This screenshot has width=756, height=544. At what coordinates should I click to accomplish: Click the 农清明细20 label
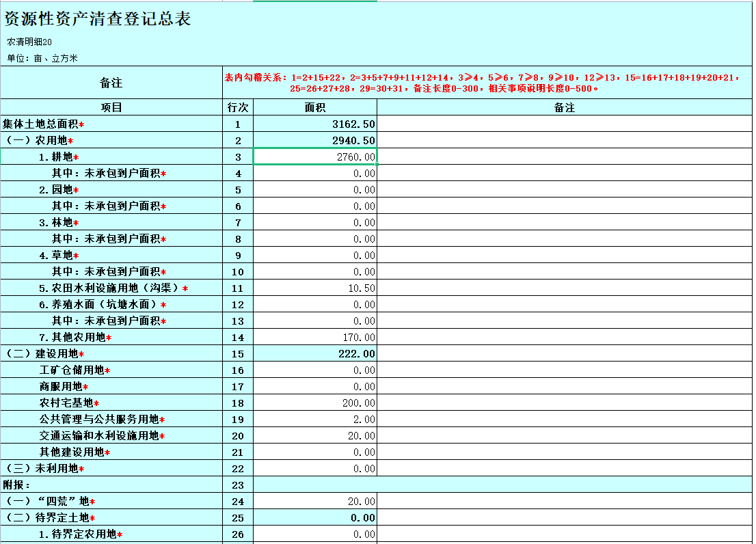[29, 42]
